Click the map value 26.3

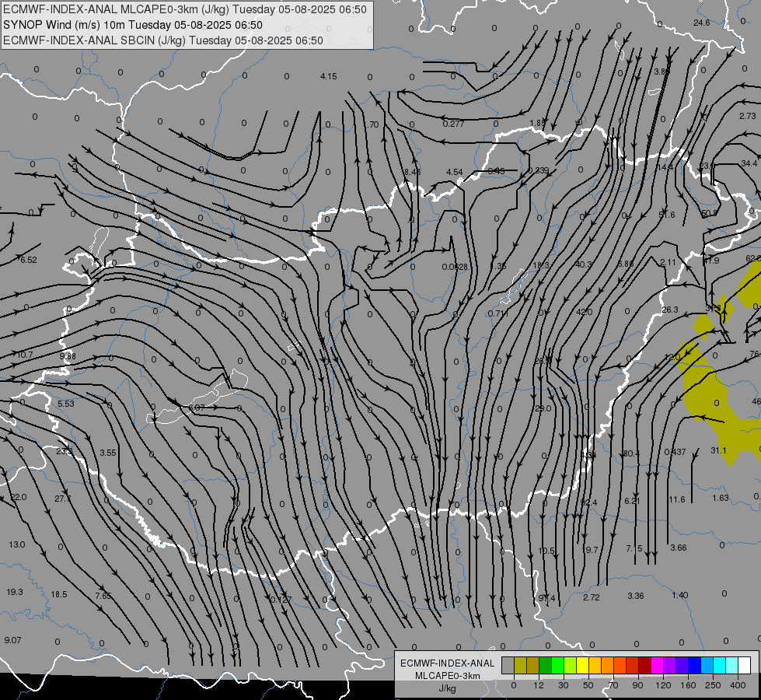pyautogui.click(x=670, y=310)
